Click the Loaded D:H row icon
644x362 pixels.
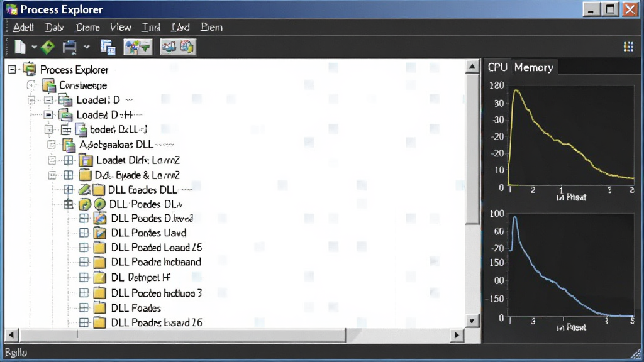coord(65,115)
